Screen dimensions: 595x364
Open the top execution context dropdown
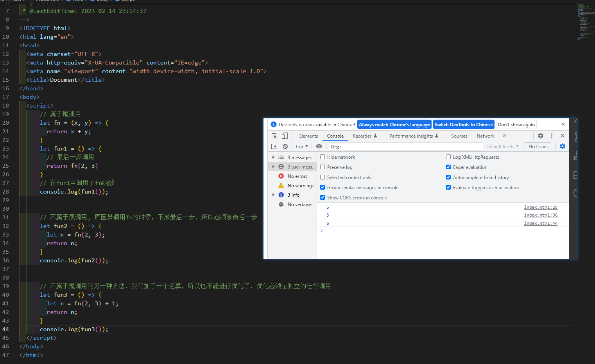point(302,147)
